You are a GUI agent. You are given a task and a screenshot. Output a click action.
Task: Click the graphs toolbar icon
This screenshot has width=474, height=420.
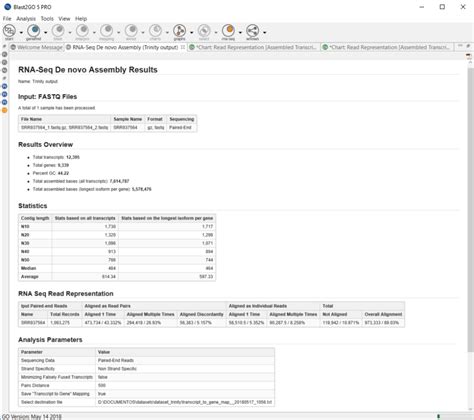click(179, 31)
